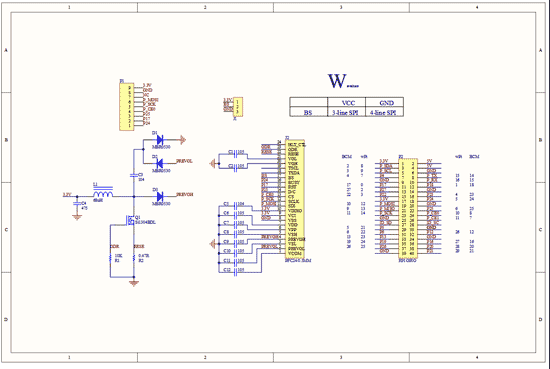This screenshot has height=369, width=550.
Task: Click the BCM column heading right of GPIO header
Action: click(474, 157)
